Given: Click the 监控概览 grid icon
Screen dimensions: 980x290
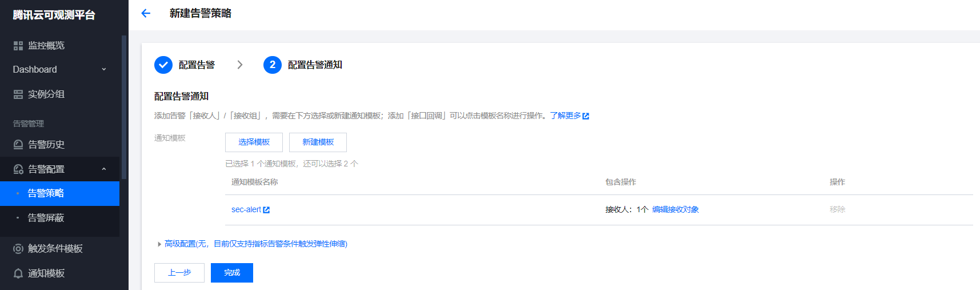Looking at the screenshot, I should tap(18, 46).
